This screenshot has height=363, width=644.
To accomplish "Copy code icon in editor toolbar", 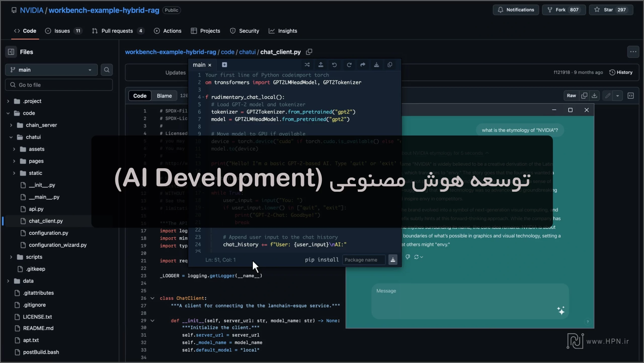I will coord(390,65).
